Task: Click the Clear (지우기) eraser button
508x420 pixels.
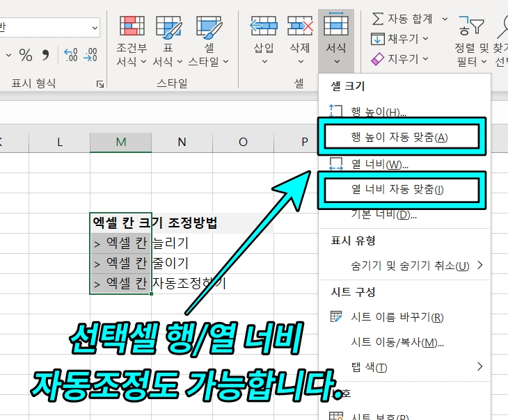Action: click(399, 59)
